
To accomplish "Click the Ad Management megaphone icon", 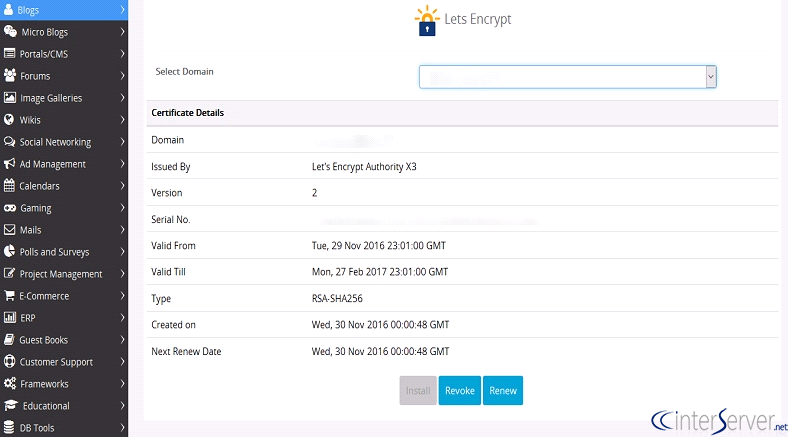I will click(x=9, y=164).
